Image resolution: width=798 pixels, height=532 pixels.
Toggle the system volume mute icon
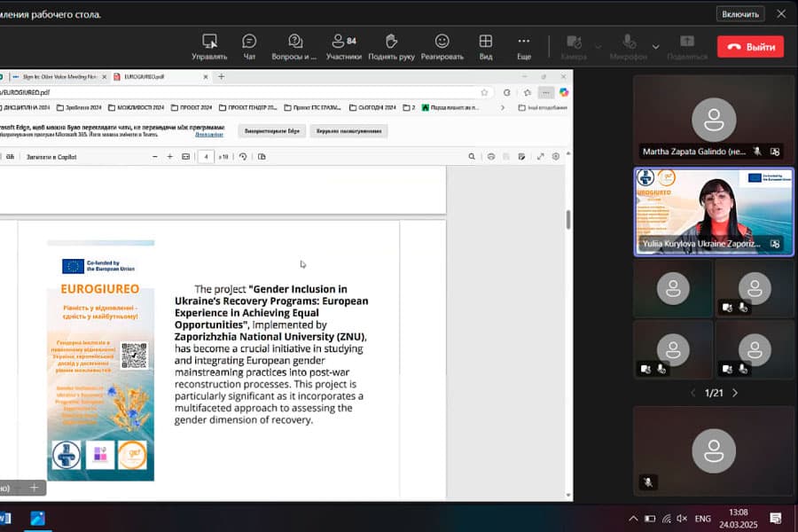coord(681,518)
